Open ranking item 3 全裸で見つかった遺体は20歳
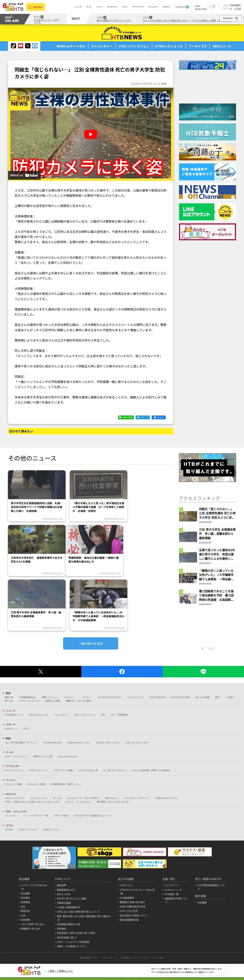 208,556
